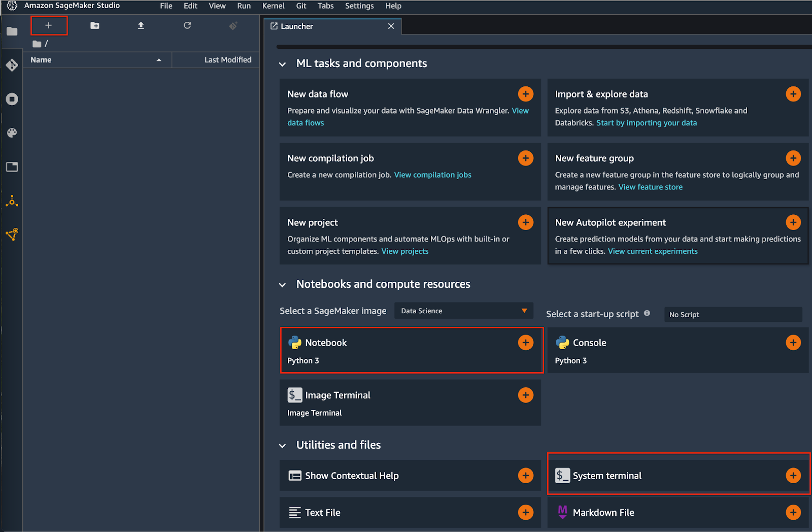Screen dimensions: 812x532
Task: Refresh the file list
Action: coord(187,25)
